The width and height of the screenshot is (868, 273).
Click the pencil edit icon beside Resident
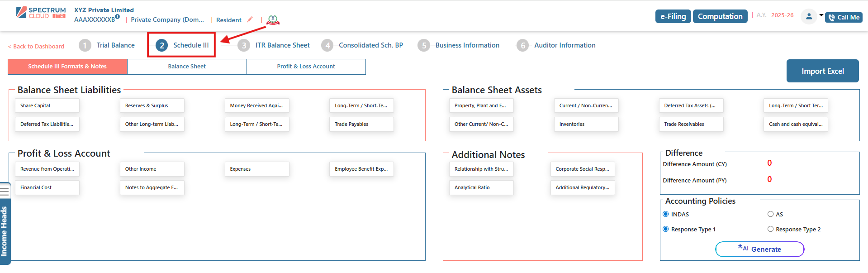pos(250,19)
